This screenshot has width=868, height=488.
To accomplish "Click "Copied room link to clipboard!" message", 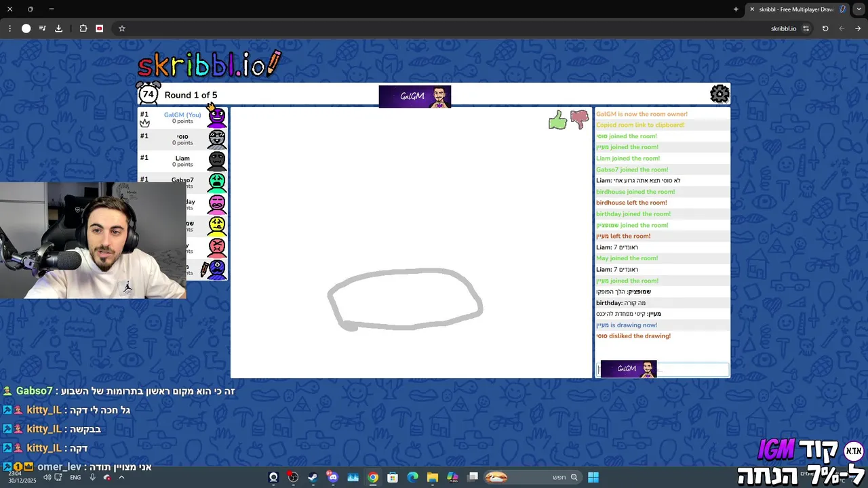I will [x=640, y=125].
